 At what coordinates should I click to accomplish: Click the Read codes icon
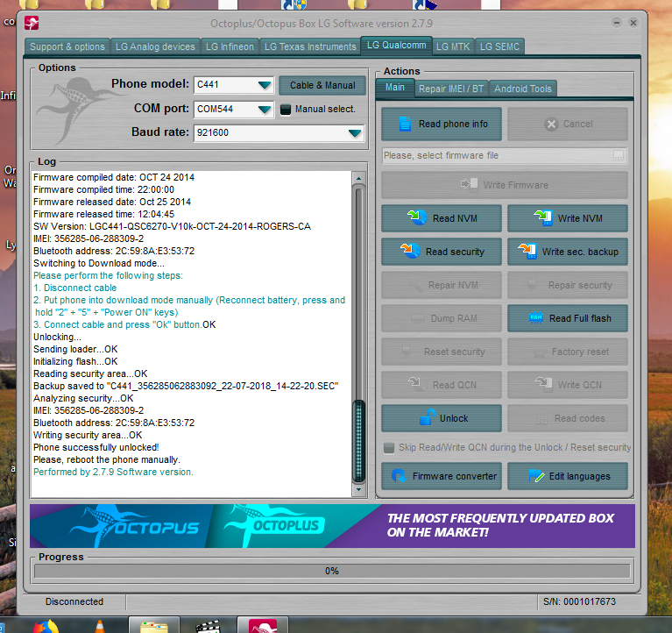541,419
